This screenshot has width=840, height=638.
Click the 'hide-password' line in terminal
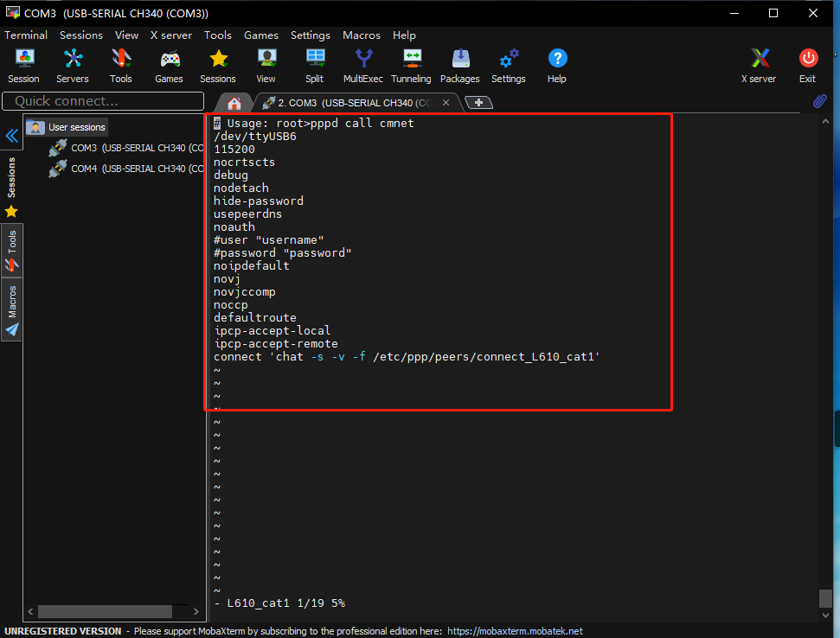tap(259, 201)
